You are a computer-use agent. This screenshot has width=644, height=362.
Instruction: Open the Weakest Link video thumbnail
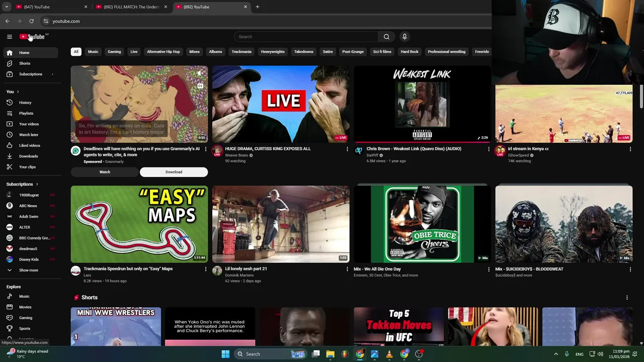[x=422, y=104]
